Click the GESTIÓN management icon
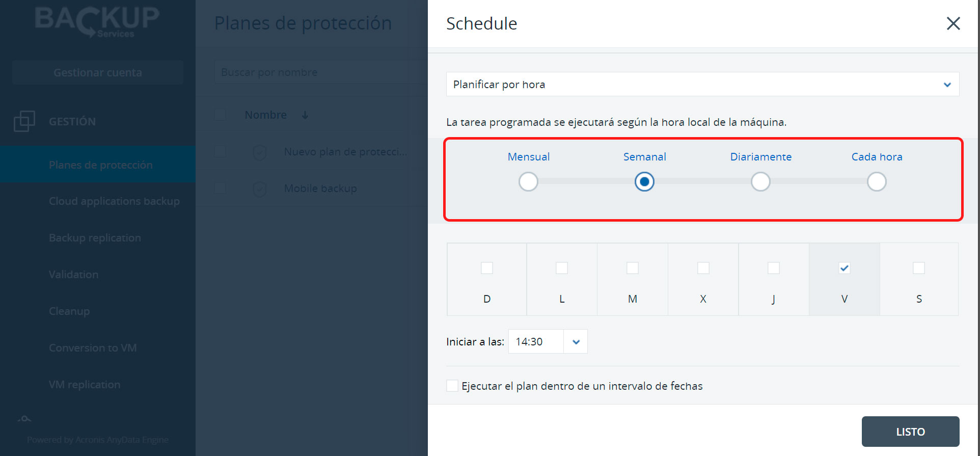Screen dimensions: 980x456 (23, 121)
